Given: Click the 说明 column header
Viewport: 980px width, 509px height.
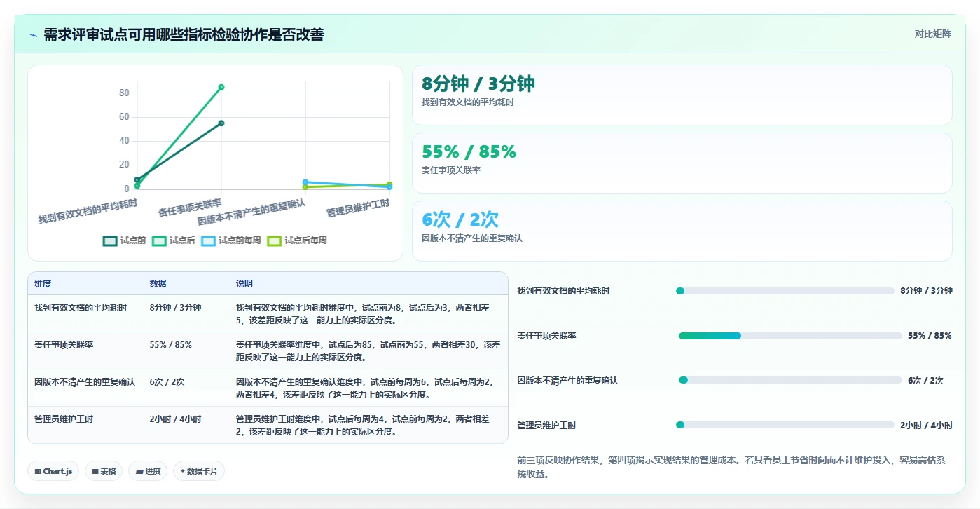Looking at the screenshot, I should click(244, 284).
